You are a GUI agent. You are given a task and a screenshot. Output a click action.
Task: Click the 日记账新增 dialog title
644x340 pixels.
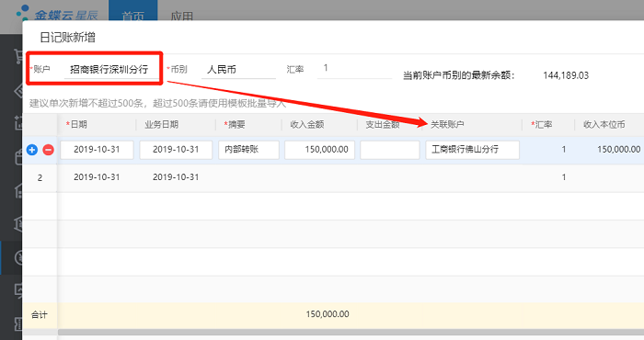pyautogui.click(x=67, y=38)
